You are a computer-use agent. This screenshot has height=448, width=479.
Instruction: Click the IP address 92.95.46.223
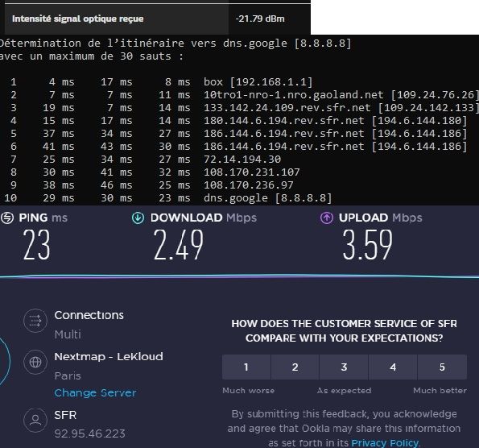90,433
